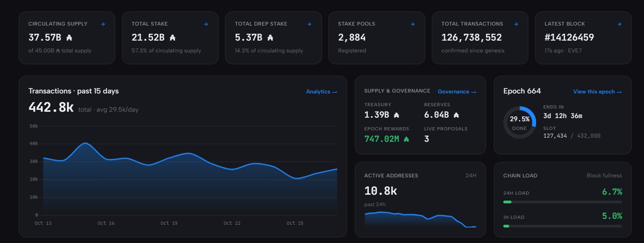Click the 442.8k transactions total

click(x=51, y=107)
